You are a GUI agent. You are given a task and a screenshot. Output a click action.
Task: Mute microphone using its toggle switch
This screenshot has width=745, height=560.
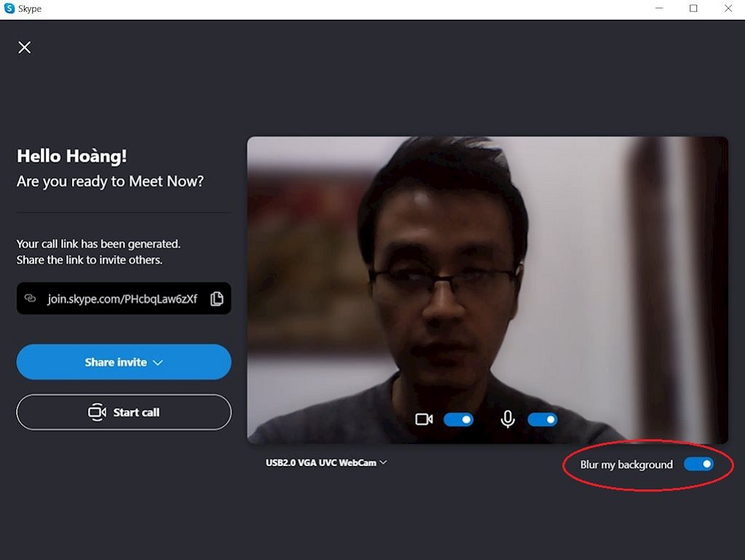point(542,419)
